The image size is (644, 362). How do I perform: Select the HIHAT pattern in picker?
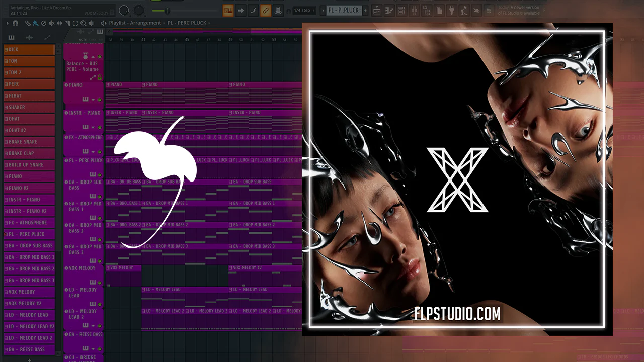[x=29, y=96]
